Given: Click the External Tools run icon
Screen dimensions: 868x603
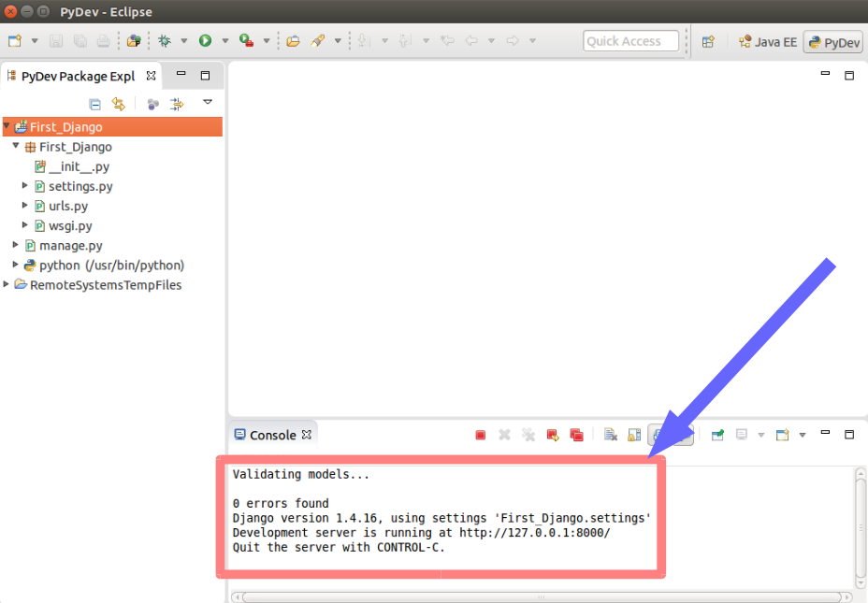Looking at the screenshot, I should pyautogui.click(x=246, y=41).
